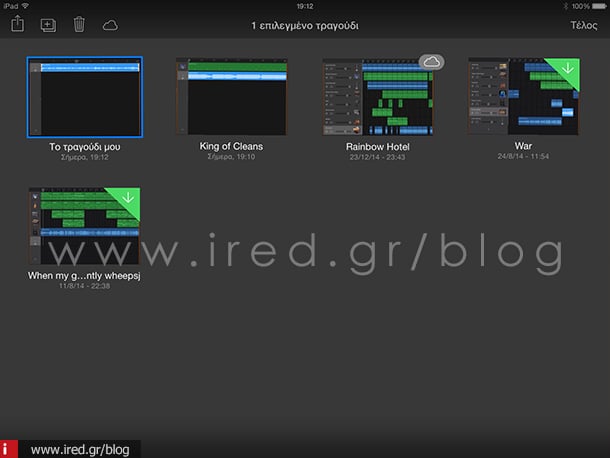Select the When my g…ntly wheepsj thumbnail
The height and width of the screenshot is (458, 610).
[x=84, y=224]
